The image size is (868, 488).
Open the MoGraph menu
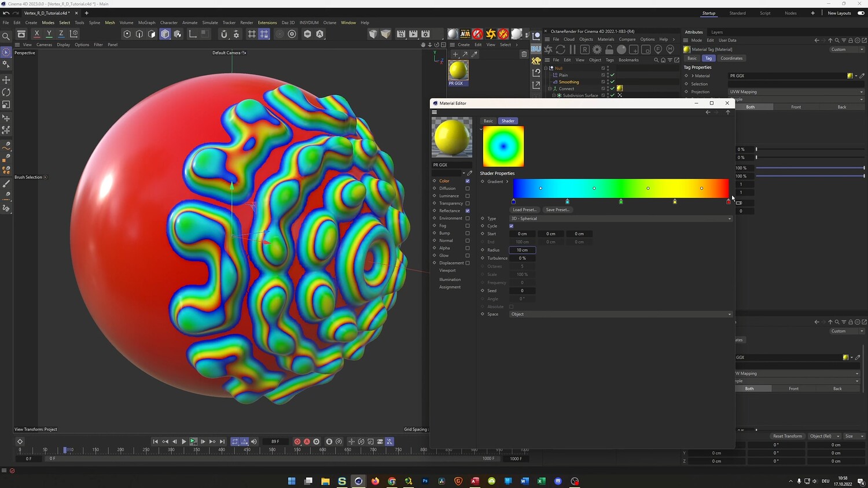[146, 23]
